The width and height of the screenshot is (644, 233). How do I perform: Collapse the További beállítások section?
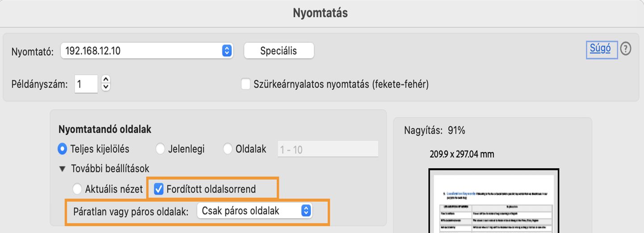coord(62,169)
